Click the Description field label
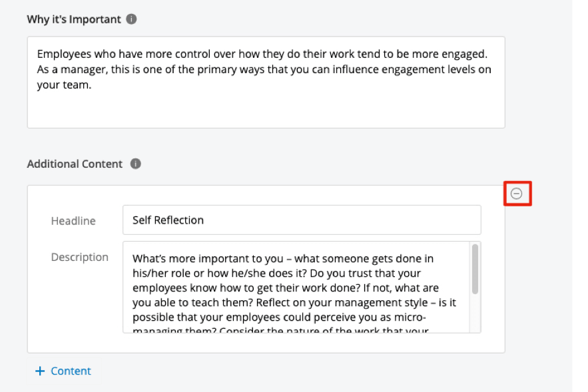Image resolution: width=588 pixels, height=392 pixels. pyautogui.click(x=79, y=257)
